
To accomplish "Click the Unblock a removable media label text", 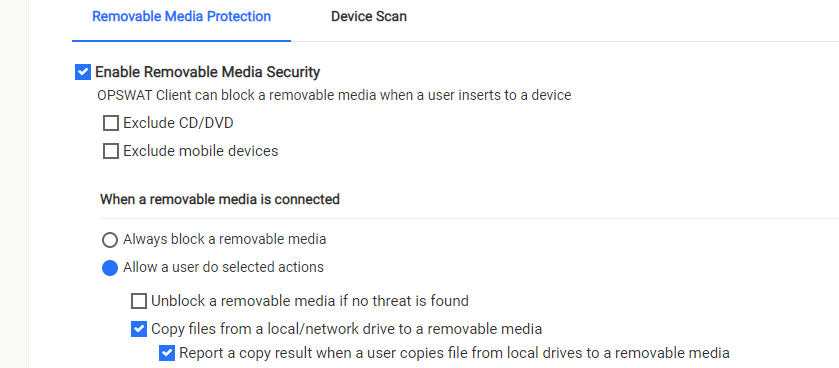I will point(310,301).
